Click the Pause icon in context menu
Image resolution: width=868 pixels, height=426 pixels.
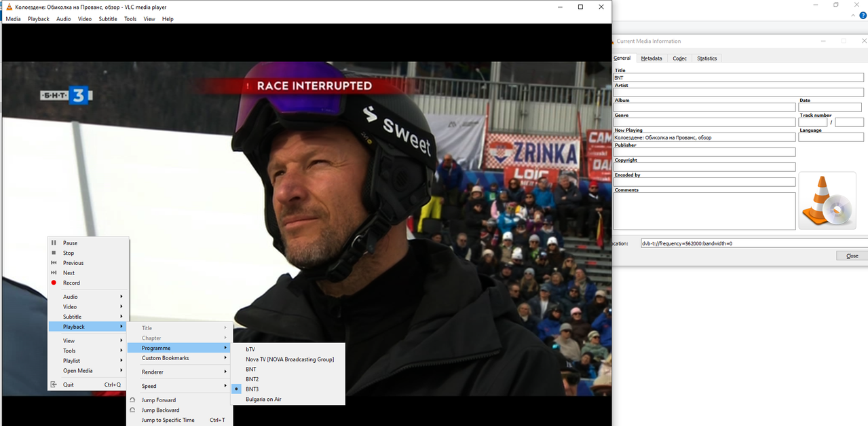[x=54, y=243]
